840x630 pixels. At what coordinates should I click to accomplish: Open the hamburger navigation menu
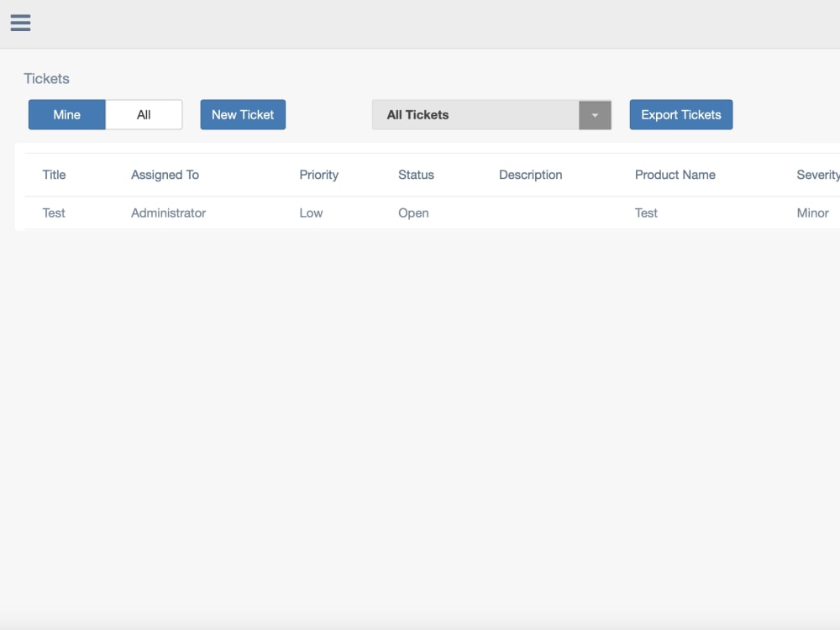[19, 23]
